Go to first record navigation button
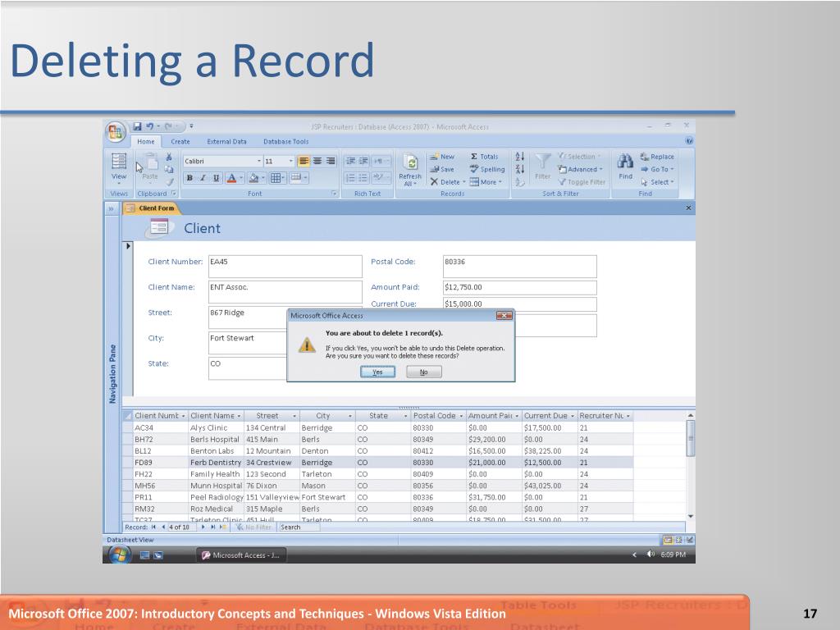This screenshot has height=630, width=840. pos(153,527)
